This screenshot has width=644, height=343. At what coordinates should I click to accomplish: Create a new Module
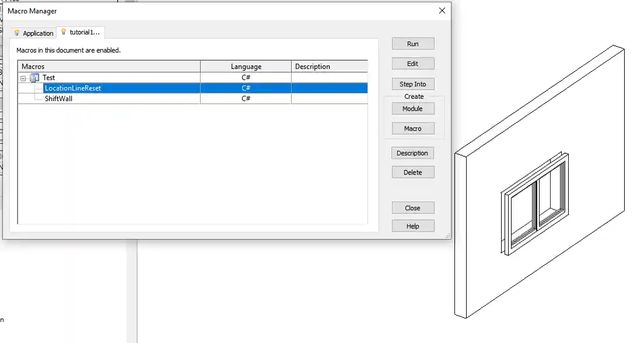click(x=412, y=108)
